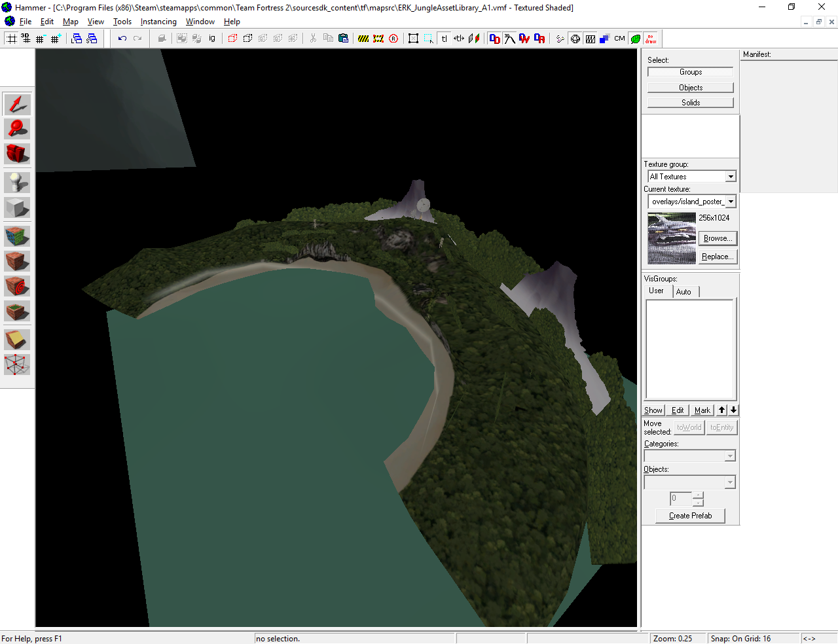Screen dimensions: 838x644
Task: Open the Toggle Texture Application tool
Action: [17, 236]
